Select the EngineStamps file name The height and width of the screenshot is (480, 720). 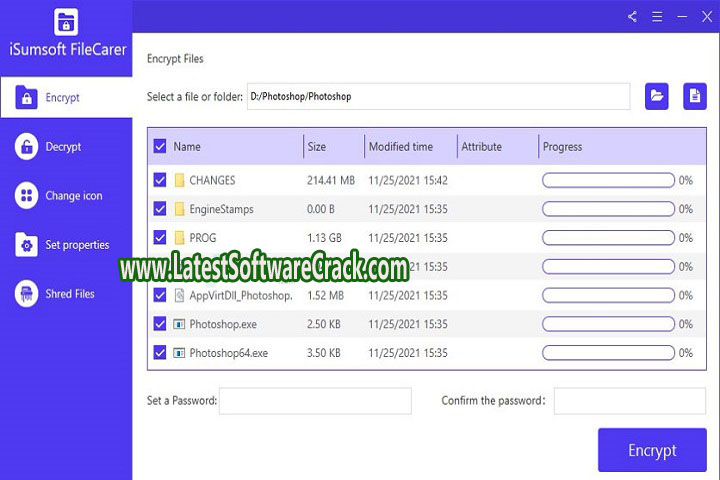point(221,209)
